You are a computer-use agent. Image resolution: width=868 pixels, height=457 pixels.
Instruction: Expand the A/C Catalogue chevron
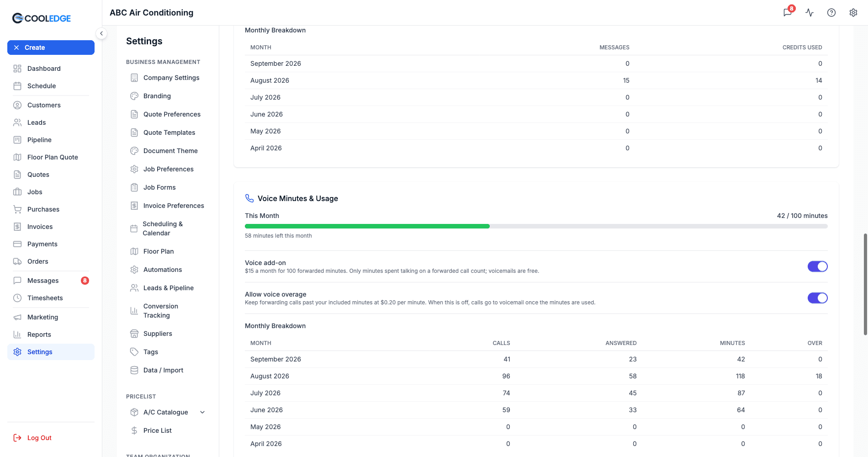pos(202,412)
